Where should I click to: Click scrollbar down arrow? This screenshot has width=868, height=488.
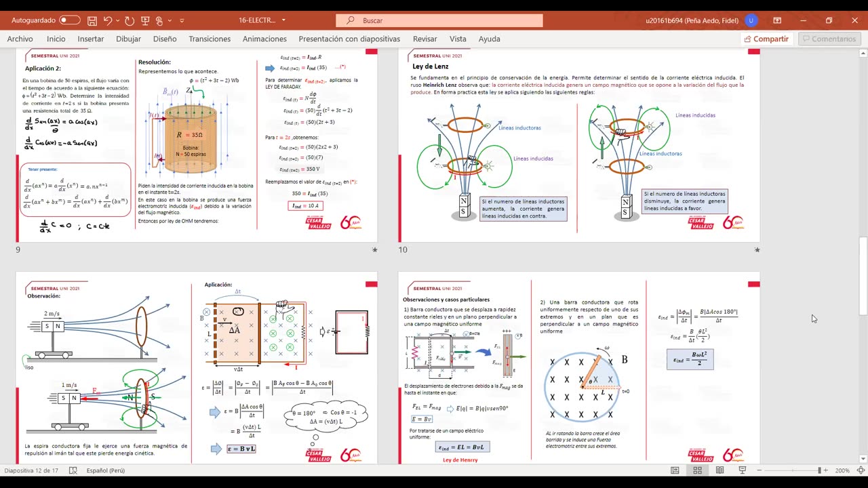coord(863,459)
